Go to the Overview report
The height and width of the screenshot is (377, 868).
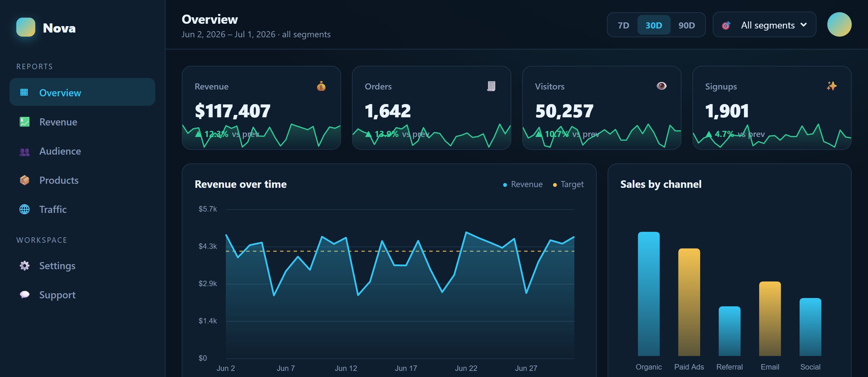[82, 92]
